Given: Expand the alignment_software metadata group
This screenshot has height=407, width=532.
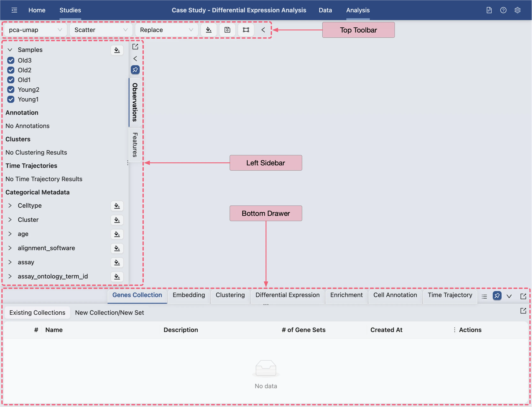Looking at the screenshot, I should tap(10, 248).
